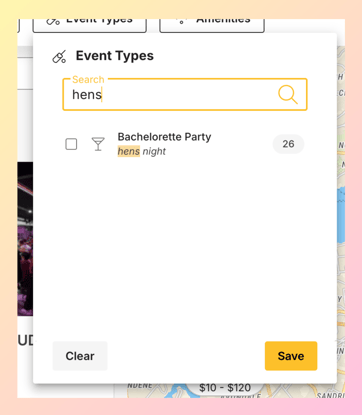Image resolution: width=362 pixels, height=415 pixels.
Task: Click the Amenities filter button icon
Action: [x=181, y=21]
